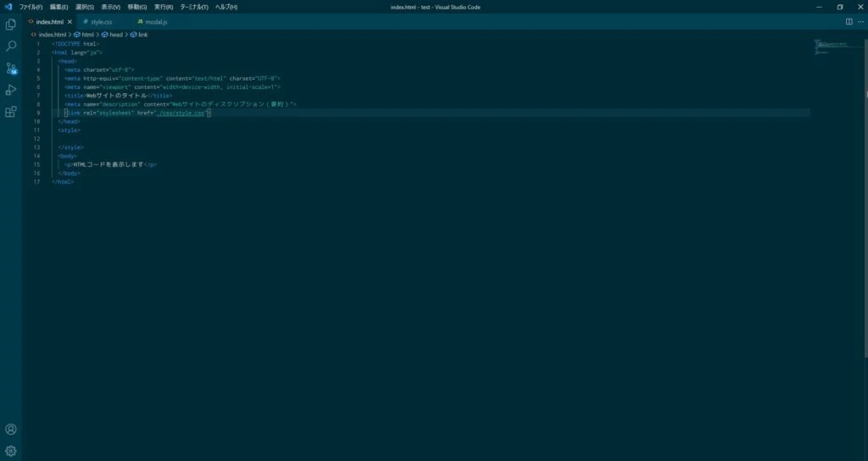Close the index.html tab
The image size is (868, 461).
point(70,22)
